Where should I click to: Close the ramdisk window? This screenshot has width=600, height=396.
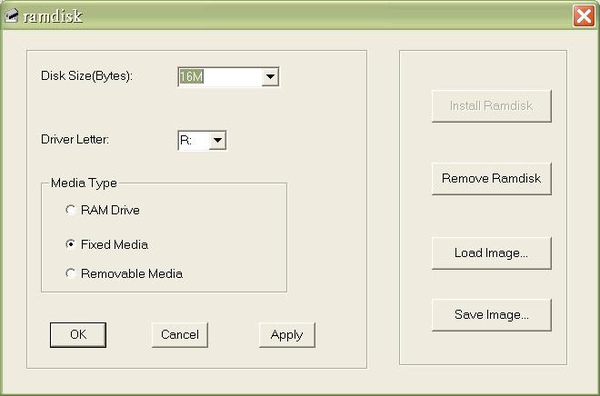(584, 16)
